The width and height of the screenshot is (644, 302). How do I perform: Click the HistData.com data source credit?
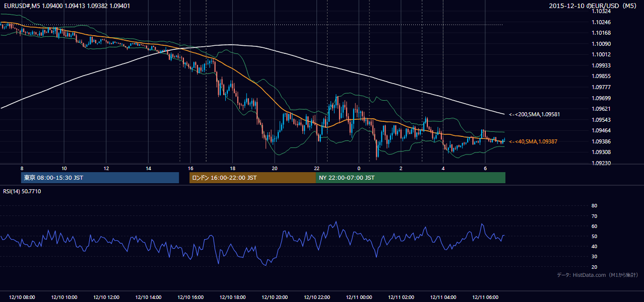point(598,275)
